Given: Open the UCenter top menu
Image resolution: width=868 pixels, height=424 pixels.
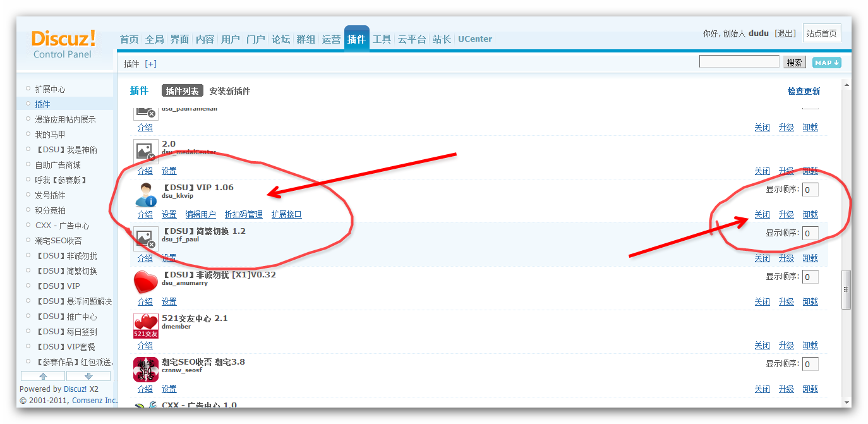Looking at the screenshot, I should pyautogui.click(x=475, y=39).
